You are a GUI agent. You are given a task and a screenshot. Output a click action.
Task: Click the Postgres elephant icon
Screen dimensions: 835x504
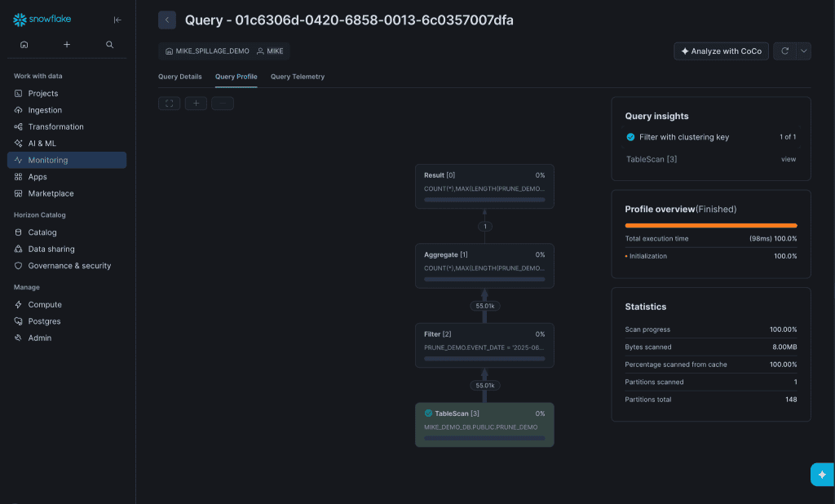(x=18, y=321)
